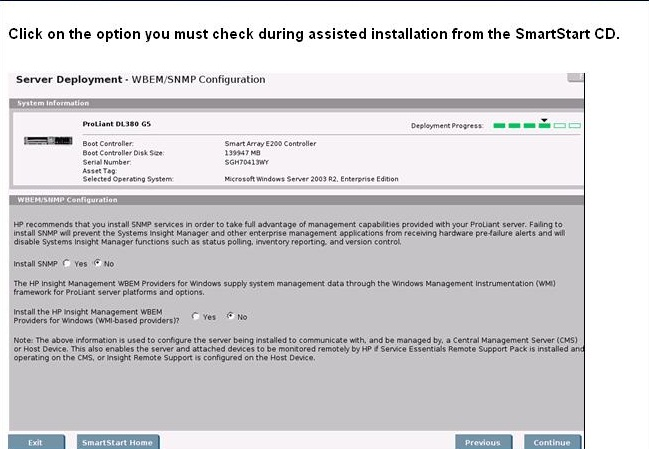Click the ProLiant DL380 G5 heading

click(117, 124)
